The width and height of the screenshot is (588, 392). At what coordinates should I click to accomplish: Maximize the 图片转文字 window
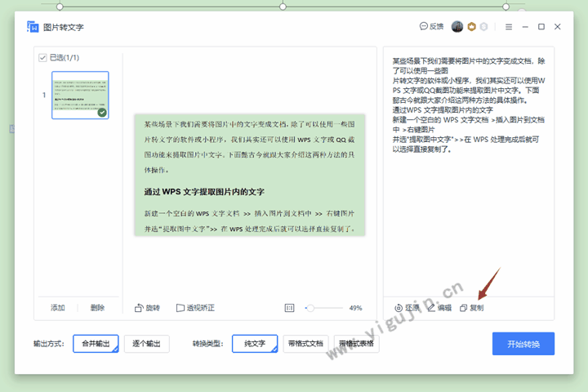(541, 27)
